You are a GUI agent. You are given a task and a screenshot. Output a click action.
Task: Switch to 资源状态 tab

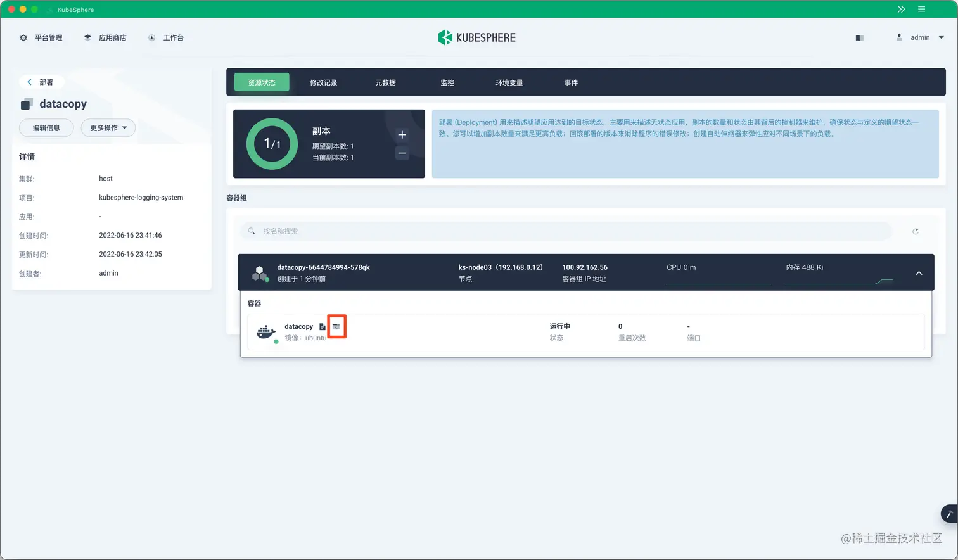[x=262, y=82]
